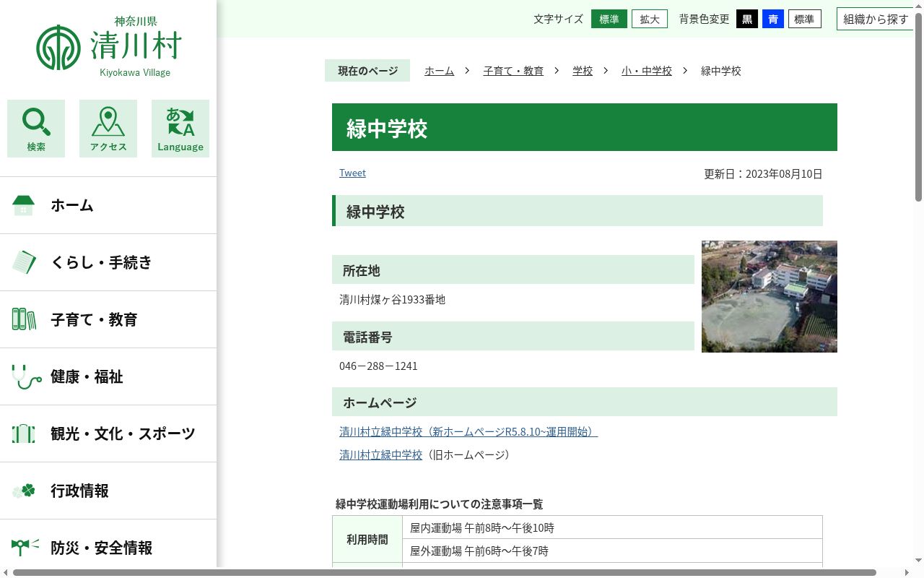
Task: Open the 観光・文化・スポーツ menu item
Action: tap(108, 433)
